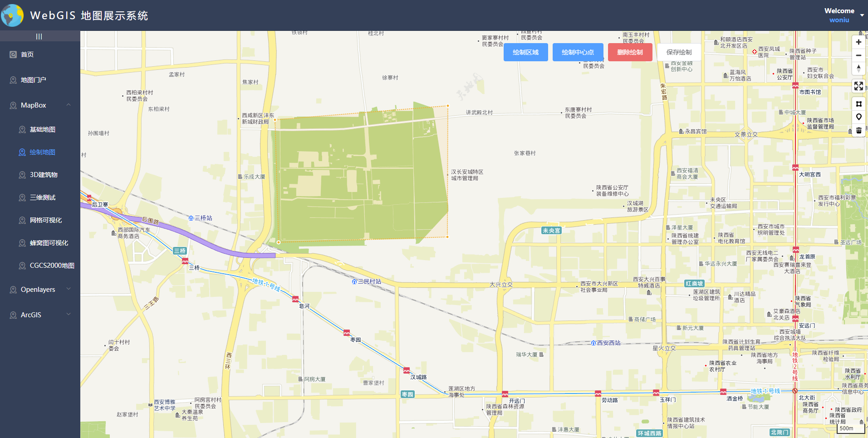Viewport: 868px width, 438px height.
Task: Switch to 基础地图 view
Action: coord(42,129)
